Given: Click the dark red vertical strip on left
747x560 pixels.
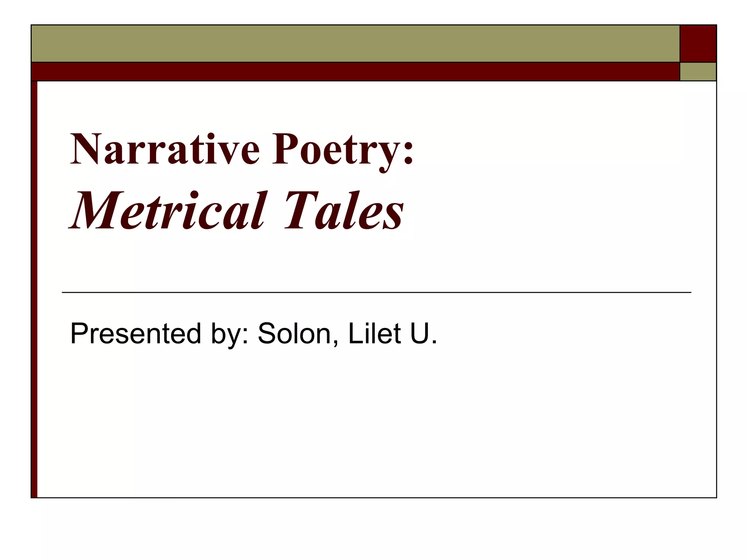Looking at the screenshot, I should 34,289.
